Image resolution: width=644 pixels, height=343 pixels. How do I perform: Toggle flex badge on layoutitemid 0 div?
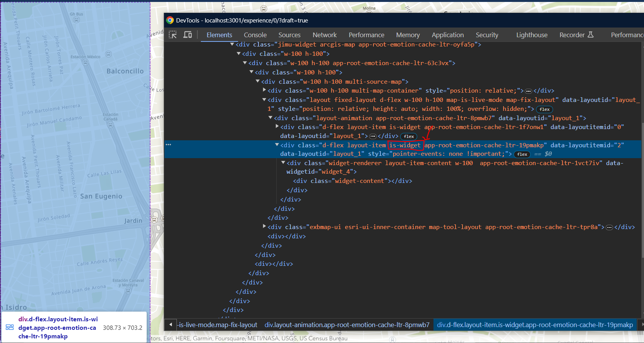[409, 136]
